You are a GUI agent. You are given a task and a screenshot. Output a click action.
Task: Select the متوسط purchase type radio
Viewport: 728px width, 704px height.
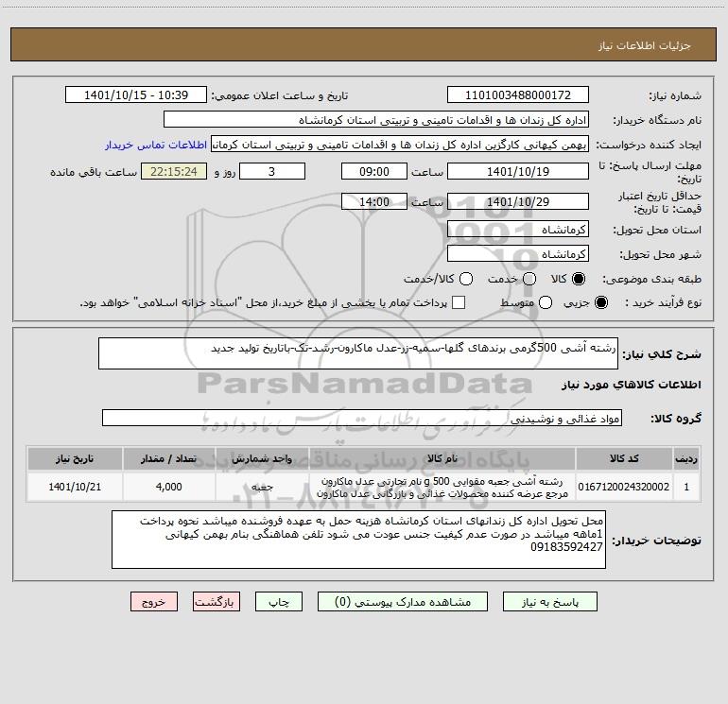tap(546, 302)
